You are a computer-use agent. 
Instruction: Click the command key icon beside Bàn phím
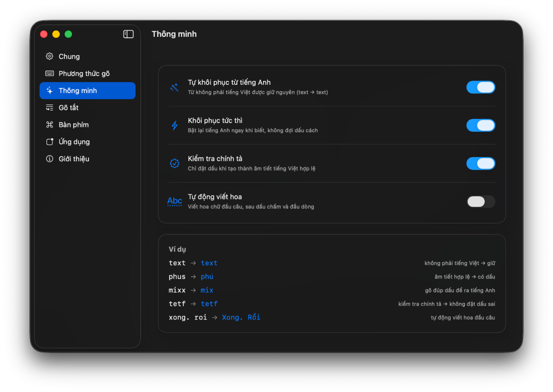tap(49, 124)
